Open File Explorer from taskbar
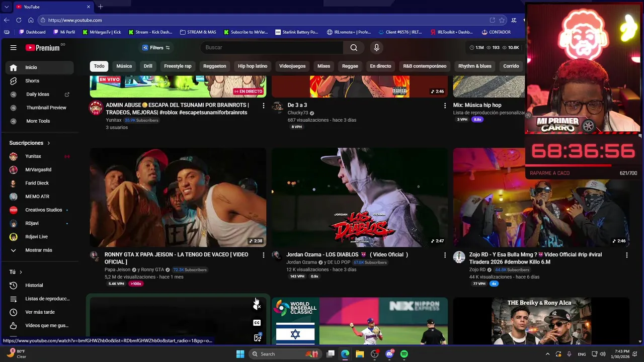 coord(360,354)
